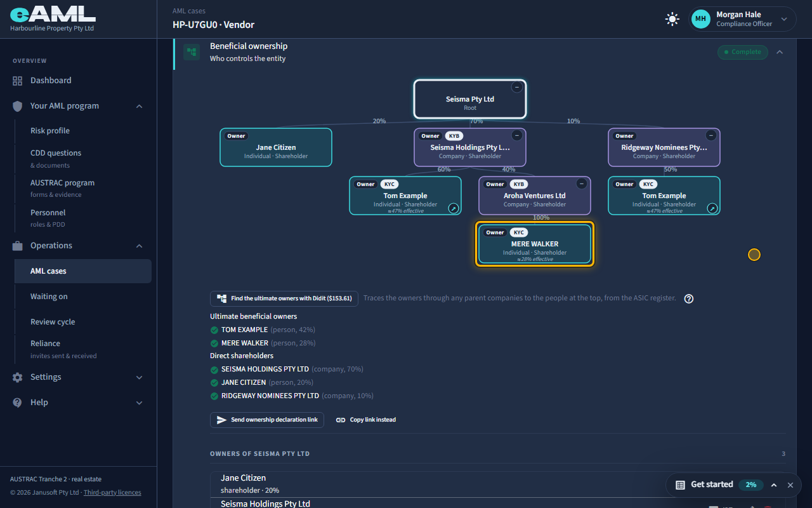Go to AUSTRAC program forms & evidence
Viewport: 812px width, 508px height.
tap(82, 188)
